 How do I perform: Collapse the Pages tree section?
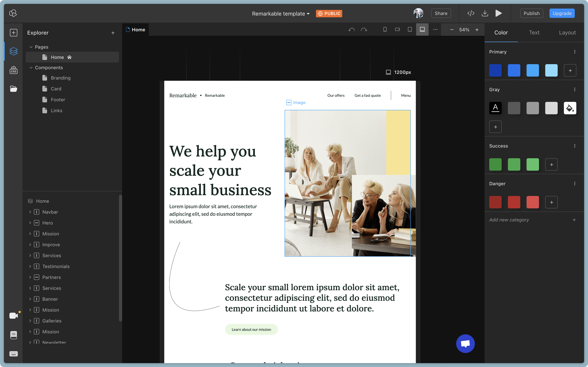[31, 47]
